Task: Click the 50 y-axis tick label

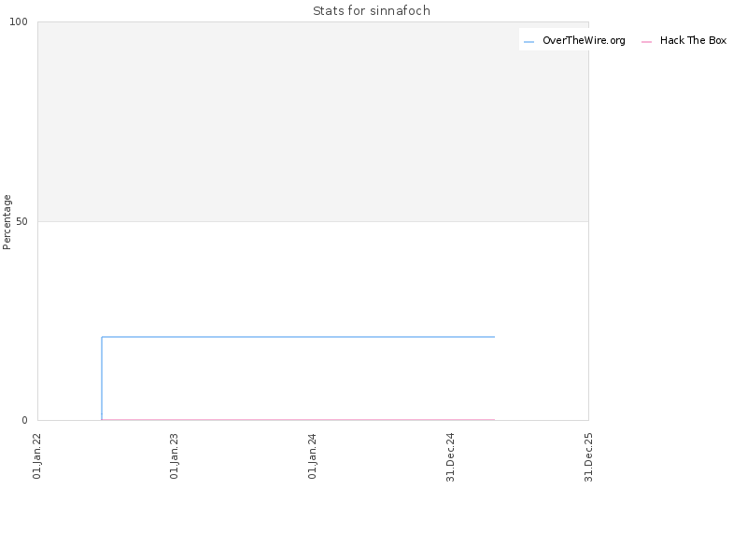Action: (21, 221)
